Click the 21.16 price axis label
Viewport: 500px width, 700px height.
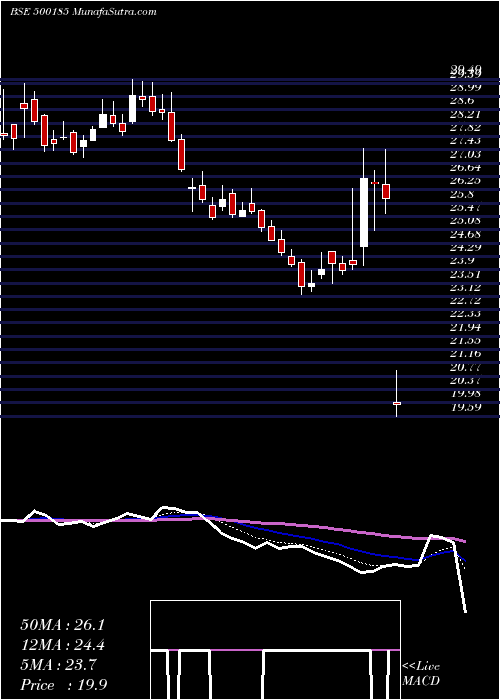tap(466, 354)
